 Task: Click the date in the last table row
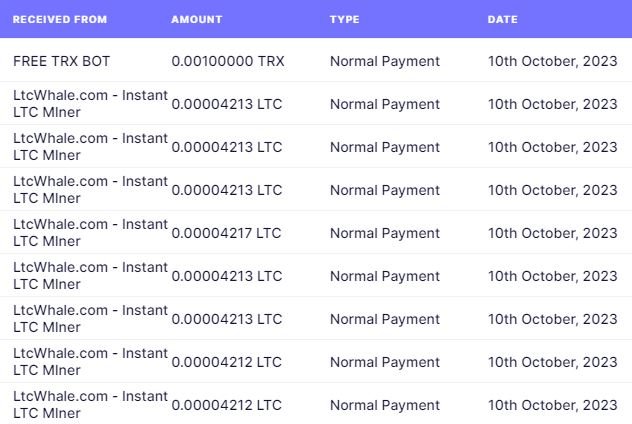pyautogui.click(x=553, y=405)
